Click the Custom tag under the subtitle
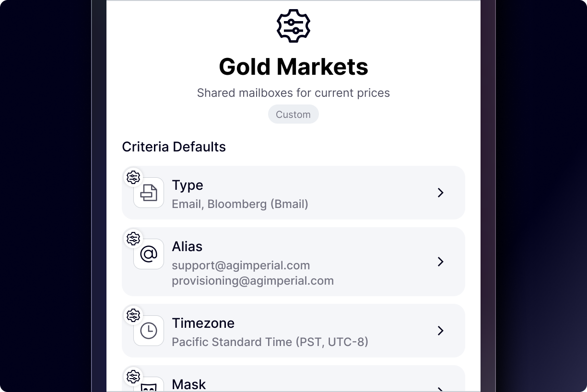Image resolution: width=587 pixels, height=392 pixels. click(x=293, y=115)
